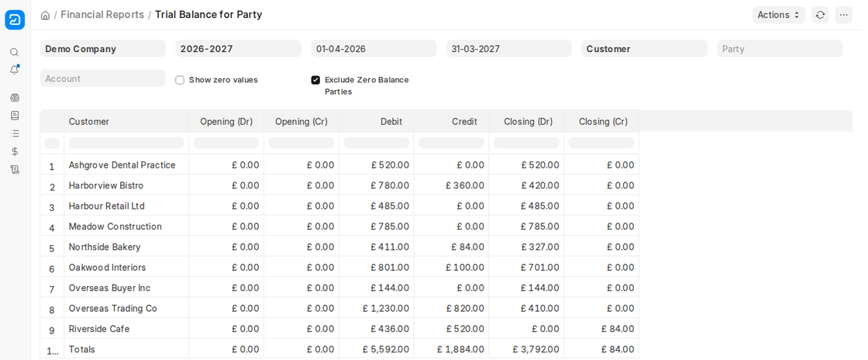Open the sidebar book icon

point(15,115)
